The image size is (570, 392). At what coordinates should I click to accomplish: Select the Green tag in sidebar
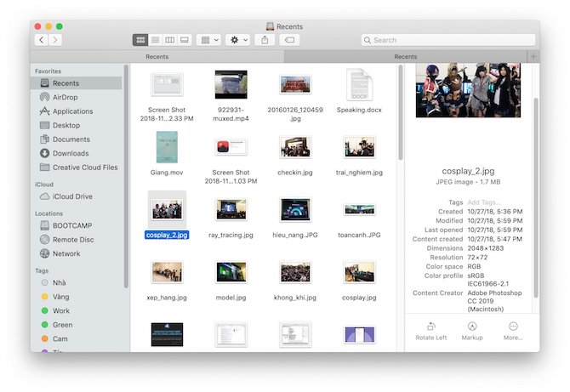(x=62, y=325)
